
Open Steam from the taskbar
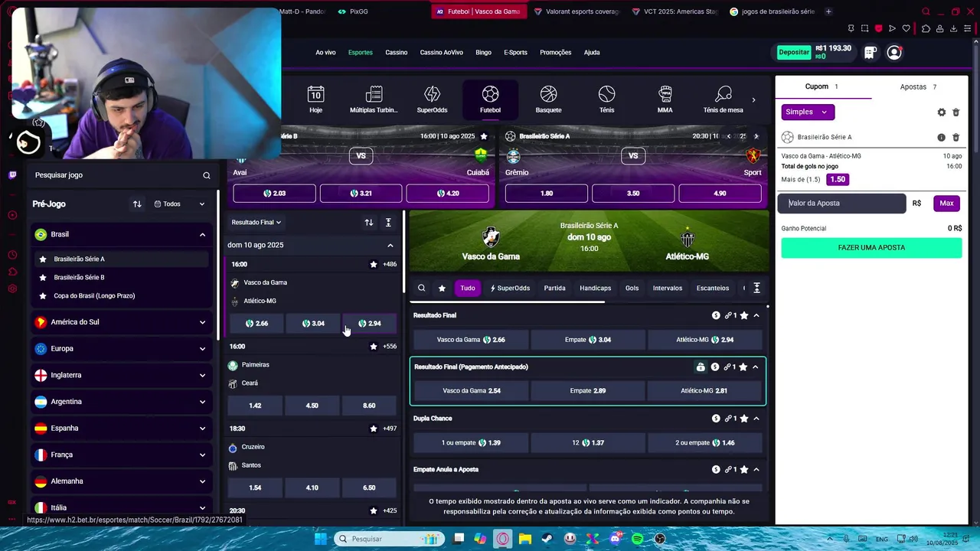click(547, 539)
